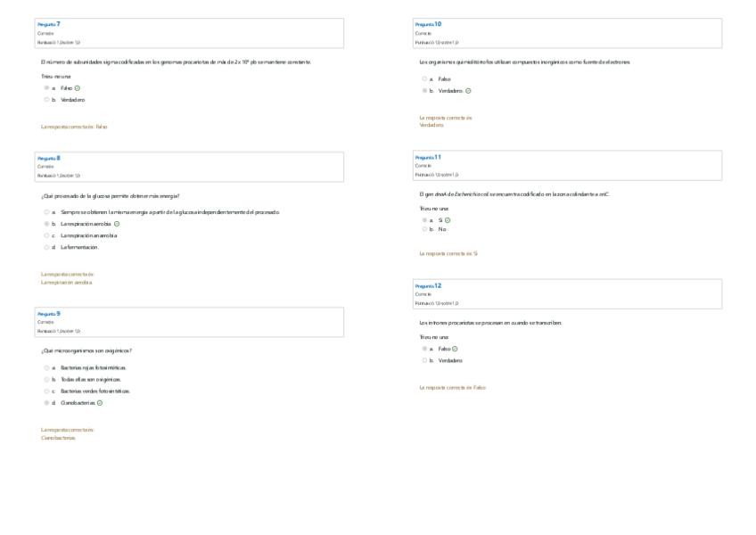Click the green checkmark next to Sí
The width and height of the screenshot is (756, 535).
tap(448, 219)
